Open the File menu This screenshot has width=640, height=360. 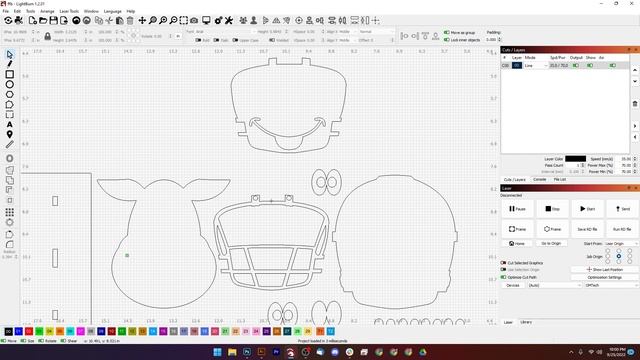pos(5,11)
